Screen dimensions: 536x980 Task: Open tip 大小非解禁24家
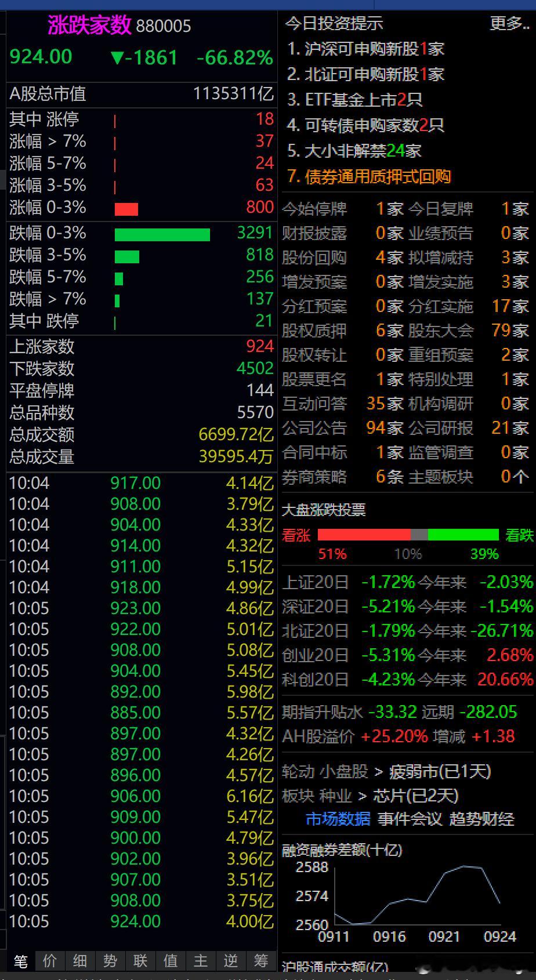(354, 151)
